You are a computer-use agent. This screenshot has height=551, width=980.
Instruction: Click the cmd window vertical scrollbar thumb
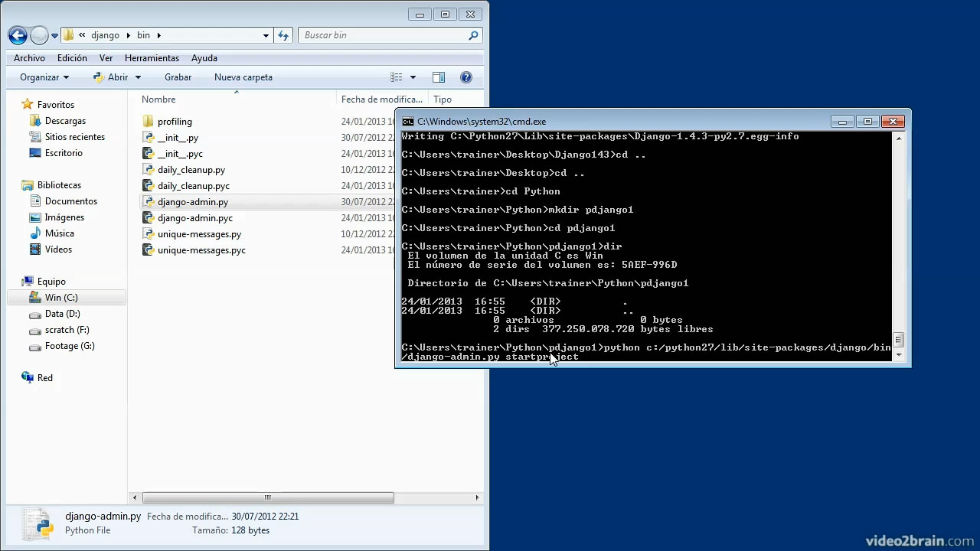tap(899, 341)
